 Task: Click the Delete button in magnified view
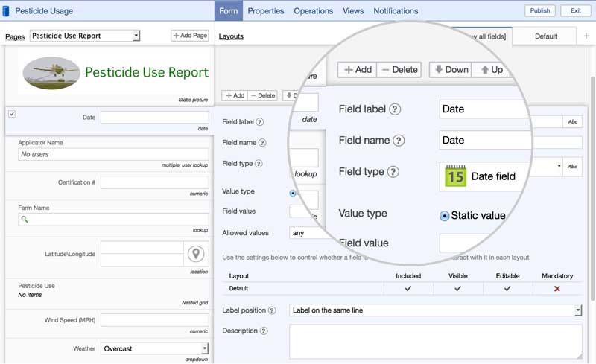coord(399,70)
